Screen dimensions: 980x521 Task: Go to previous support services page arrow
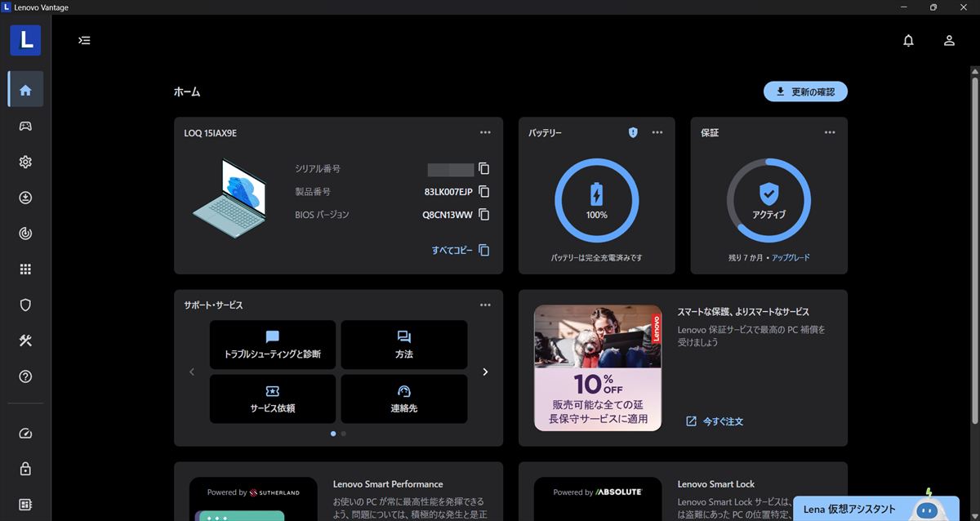pos(192,372)
